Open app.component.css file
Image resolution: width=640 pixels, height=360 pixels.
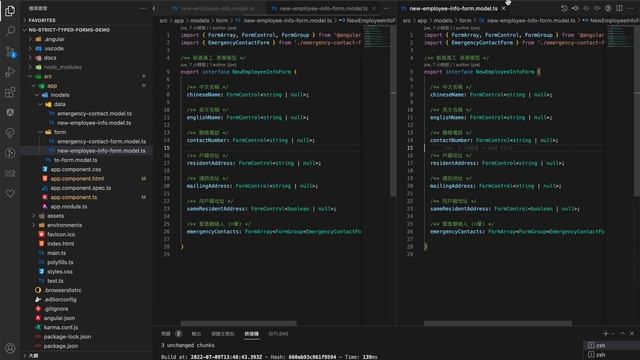point(76,169)
